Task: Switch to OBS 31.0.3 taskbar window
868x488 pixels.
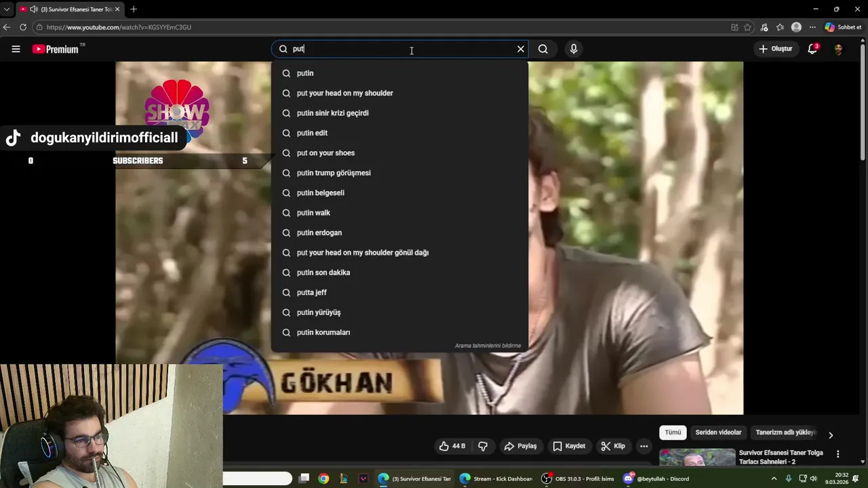Action: click(x=578, y=479)
